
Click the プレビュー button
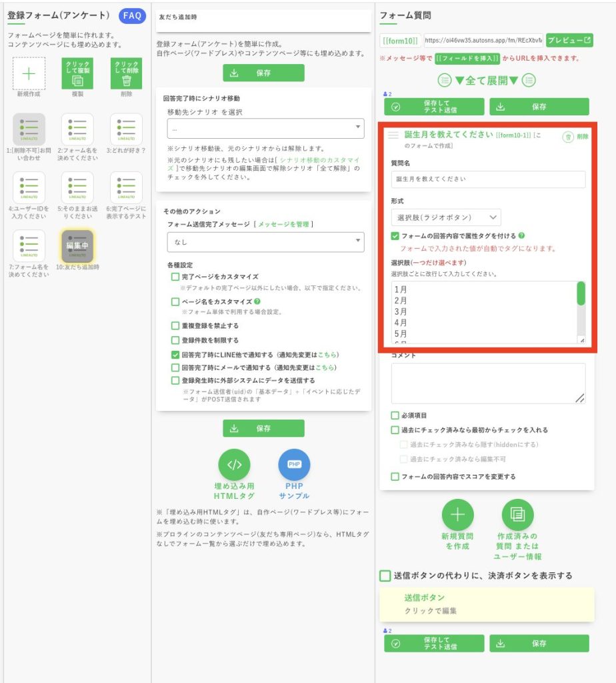[569, 40]
